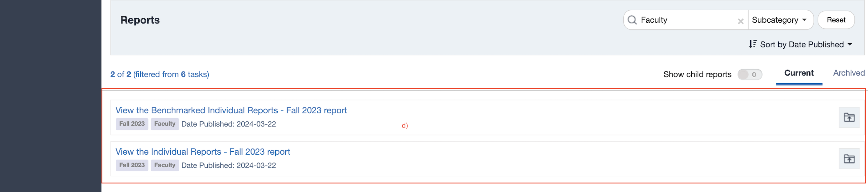Click archive icon for Individual Reports row
Viewport: 868px width, 192px height.
pos(849,159)
